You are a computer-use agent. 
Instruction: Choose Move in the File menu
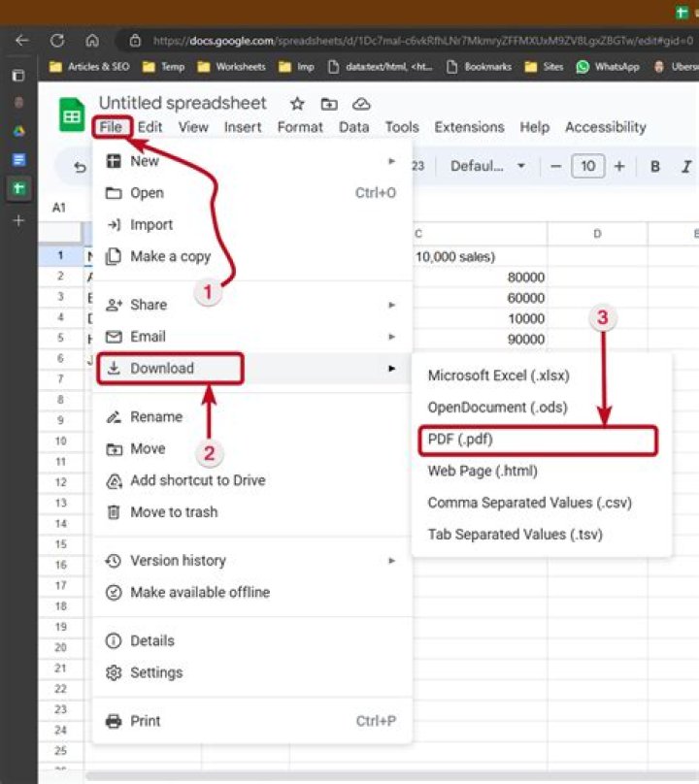252,448
